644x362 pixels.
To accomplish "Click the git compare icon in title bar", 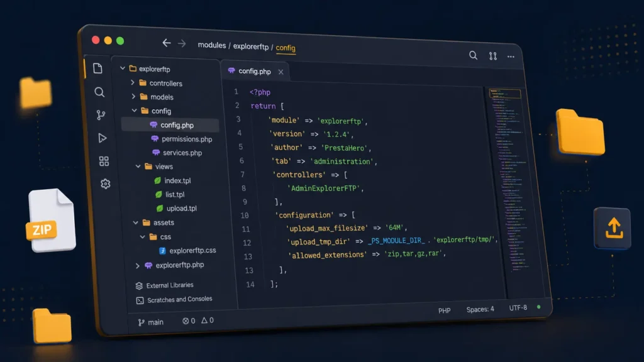I will 493,56.
